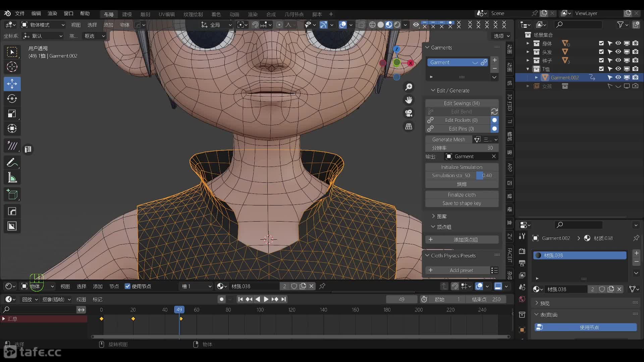Add a new garment with plus icon
Viewport: 644px width, 362px height.
(494, 60)
